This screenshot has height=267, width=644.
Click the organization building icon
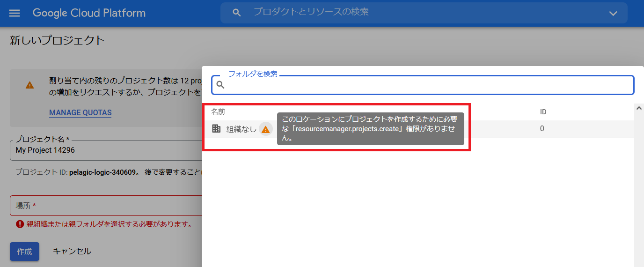point(216,128)
